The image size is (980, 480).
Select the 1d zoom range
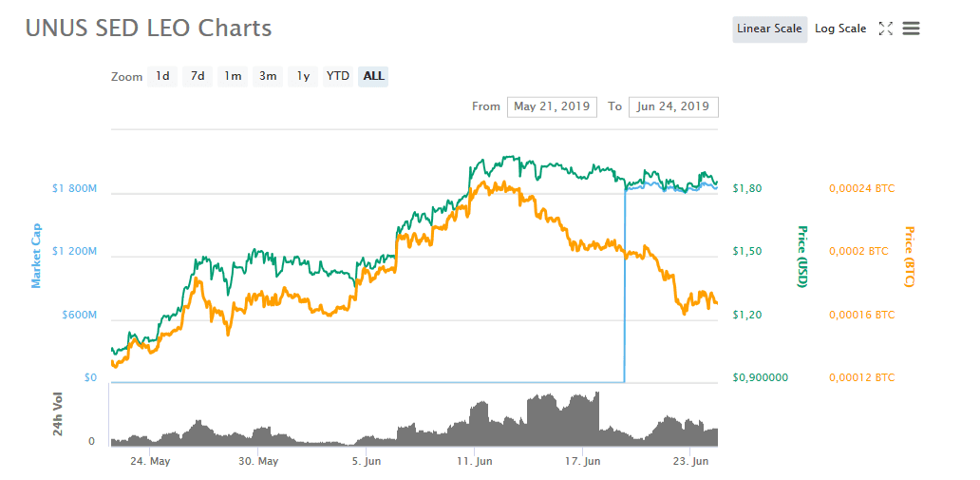163,76
